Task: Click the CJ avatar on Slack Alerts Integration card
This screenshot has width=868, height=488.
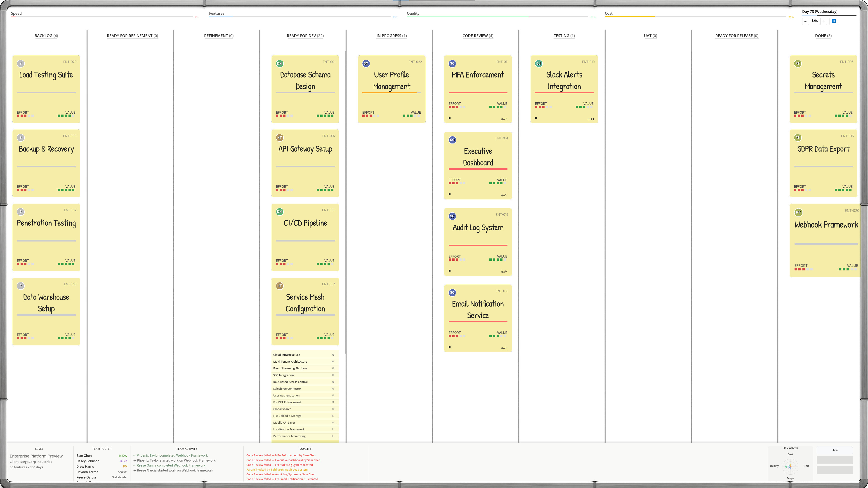Action: 538,64
